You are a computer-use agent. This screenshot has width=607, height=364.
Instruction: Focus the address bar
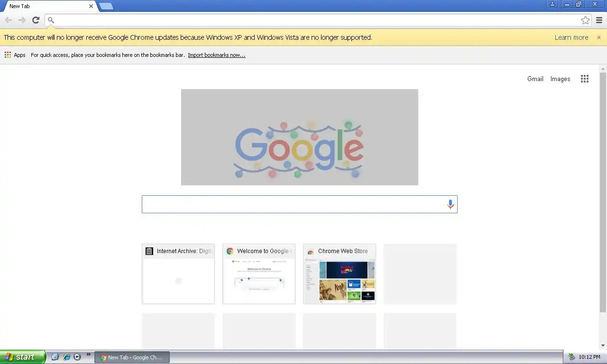point(318,20)
